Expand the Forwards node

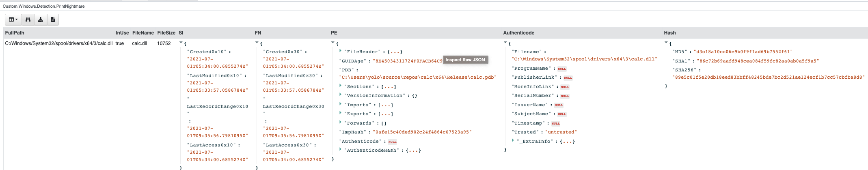[340, 122]
